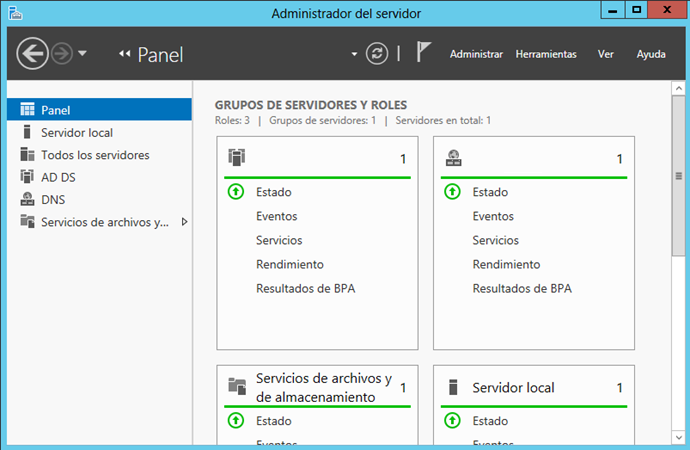
Task: Click Estado status icon in DNS tile
Action: [x=452, y=192]
